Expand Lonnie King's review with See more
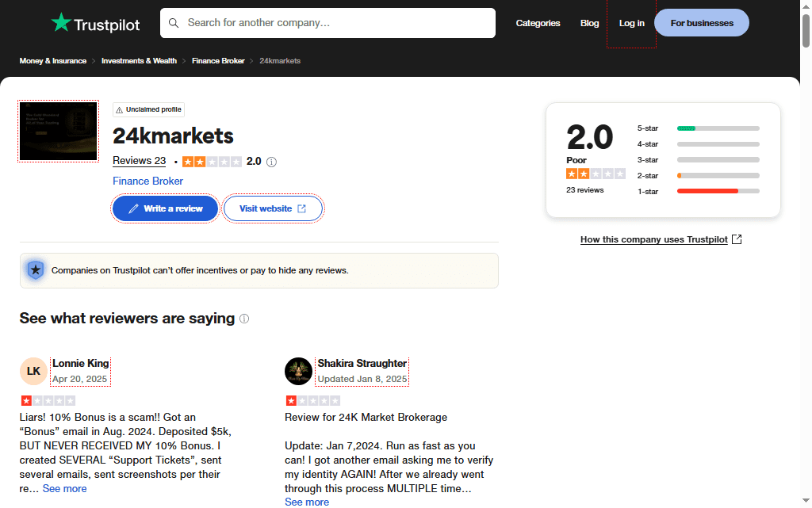The image size is (812, 508). click(x=65, y=489)
